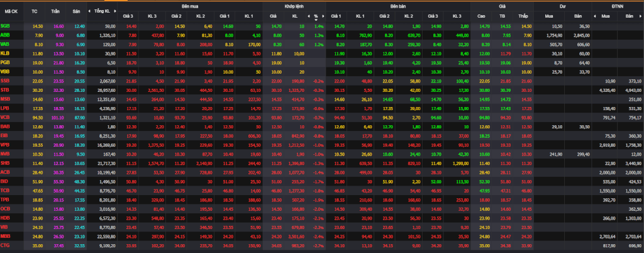Click the right arrow beside % column
The width and height of the screenshot is (644, 253).
coord(323,16)
